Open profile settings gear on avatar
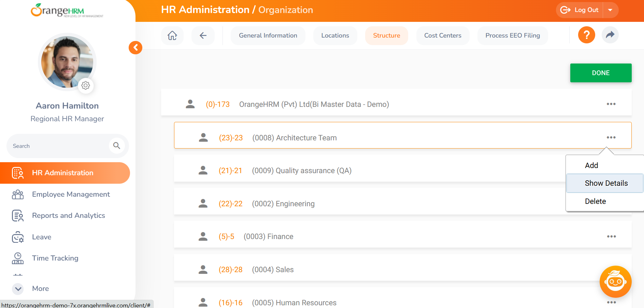This screenshot has width=644, height=308. (x=86, y=85)
